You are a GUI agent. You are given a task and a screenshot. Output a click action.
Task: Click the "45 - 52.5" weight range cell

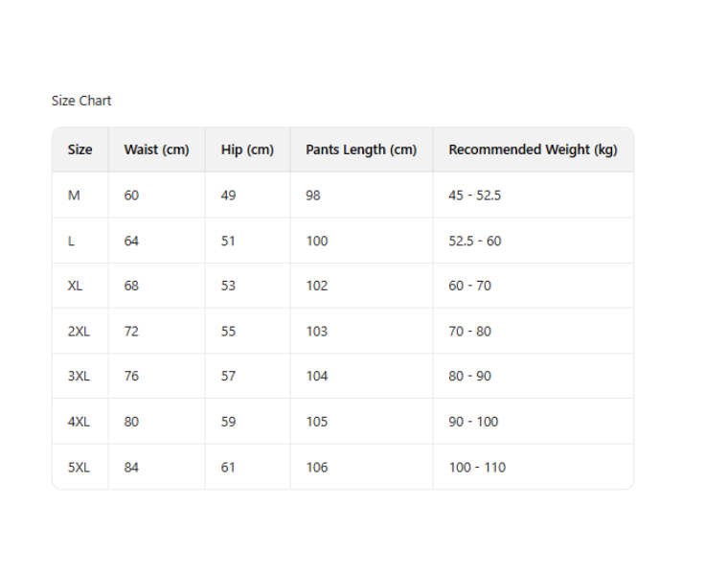pos(474,195)
